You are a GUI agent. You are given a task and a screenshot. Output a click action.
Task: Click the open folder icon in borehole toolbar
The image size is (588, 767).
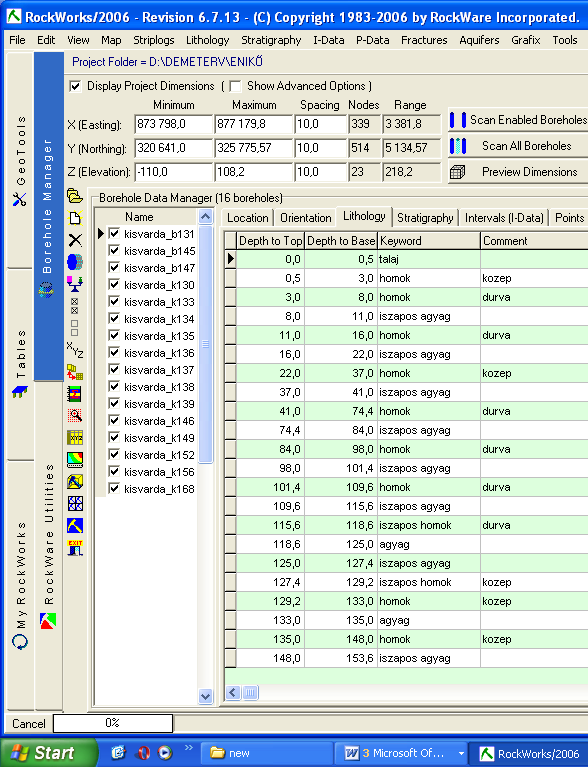click(x=75, y=196)
